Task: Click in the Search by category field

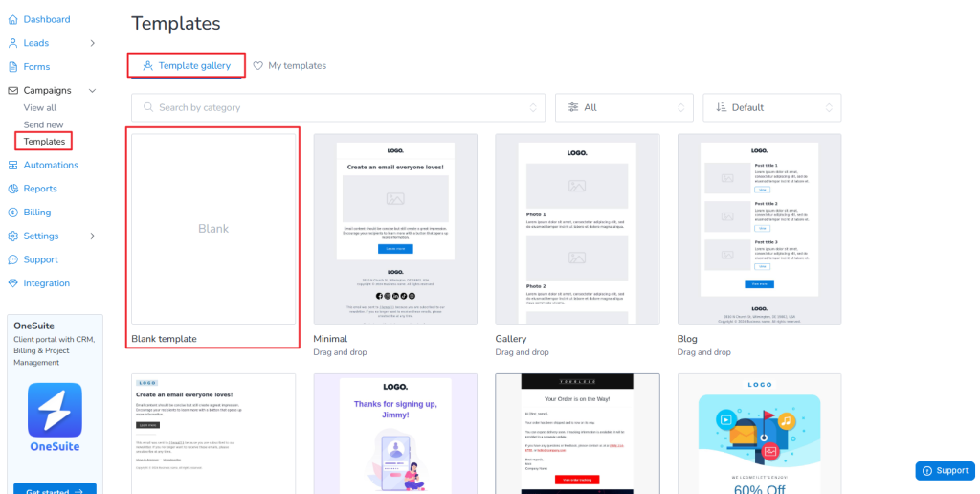Action: coord(338,107)
